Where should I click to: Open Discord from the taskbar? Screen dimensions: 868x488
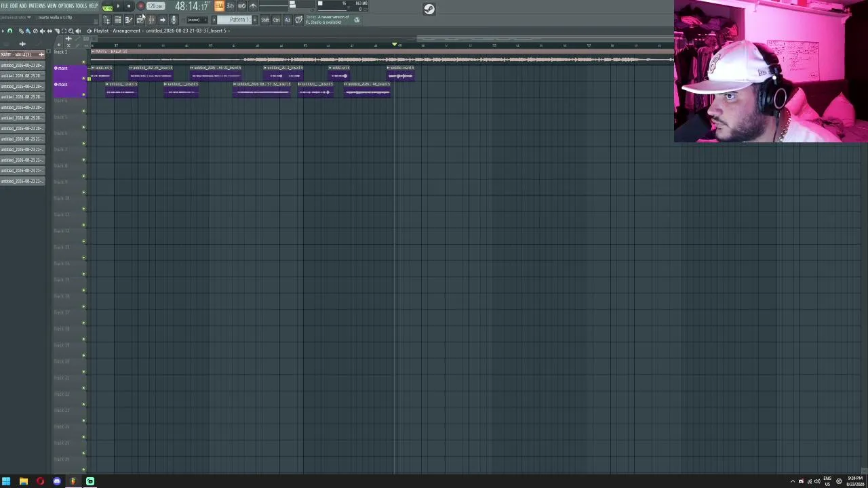click(x=57, y=481)
